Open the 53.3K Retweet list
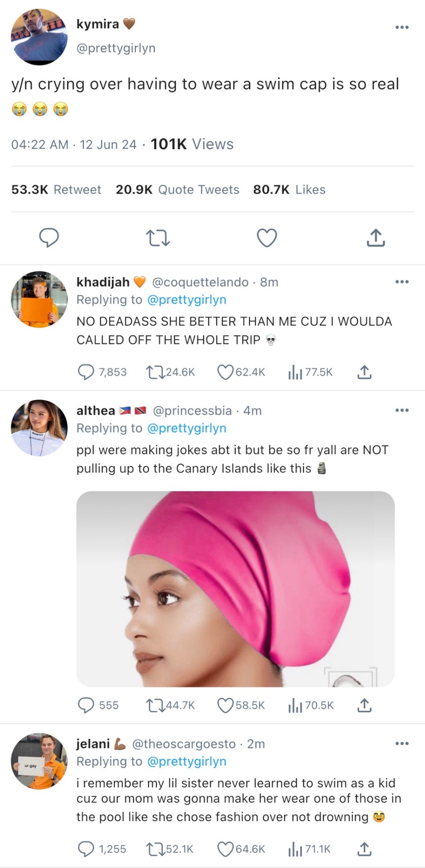The height and width of the screenshot is (868, 425). coord(56,189)
